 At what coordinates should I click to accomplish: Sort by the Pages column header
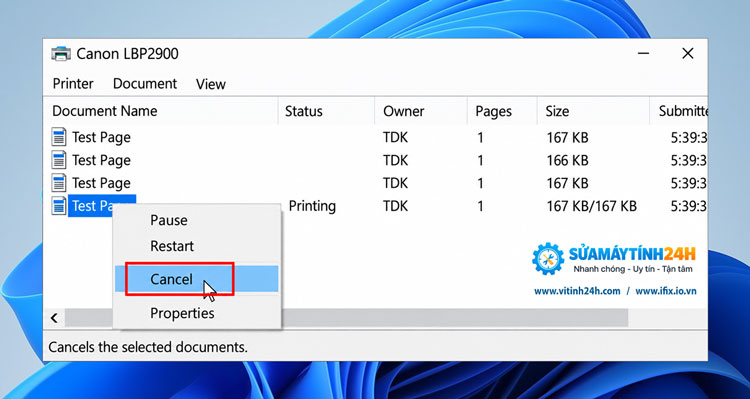(x=502, y=111)
